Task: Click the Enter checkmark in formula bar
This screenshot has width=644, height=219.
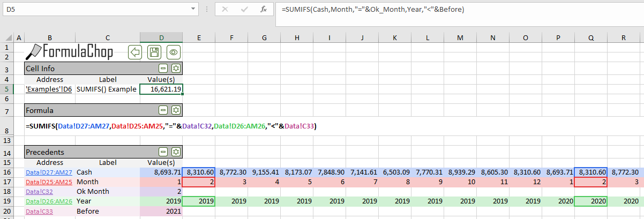Action: click(x=244, y=9)
